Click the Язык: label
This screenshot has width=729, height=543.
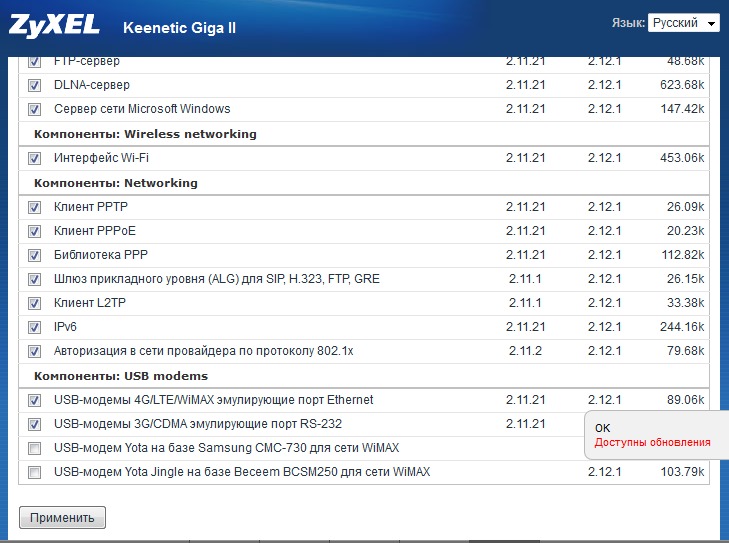click(628, 23)
